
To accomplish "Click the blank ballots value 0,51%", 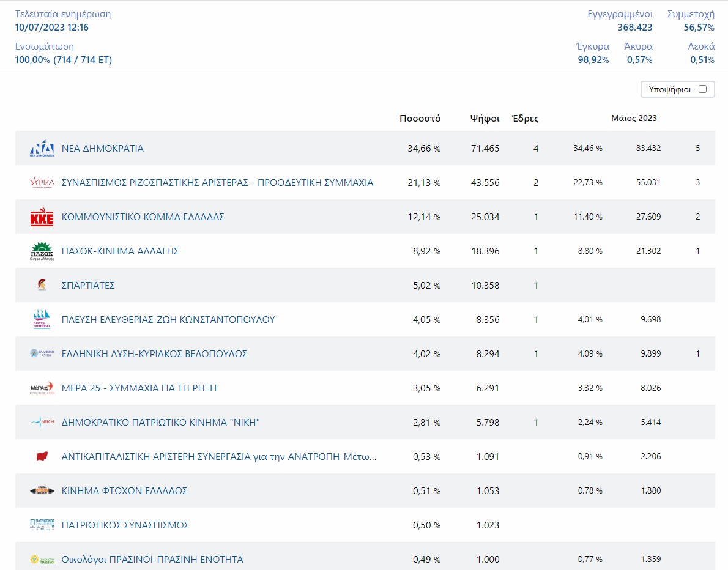I will pos(702,60).
